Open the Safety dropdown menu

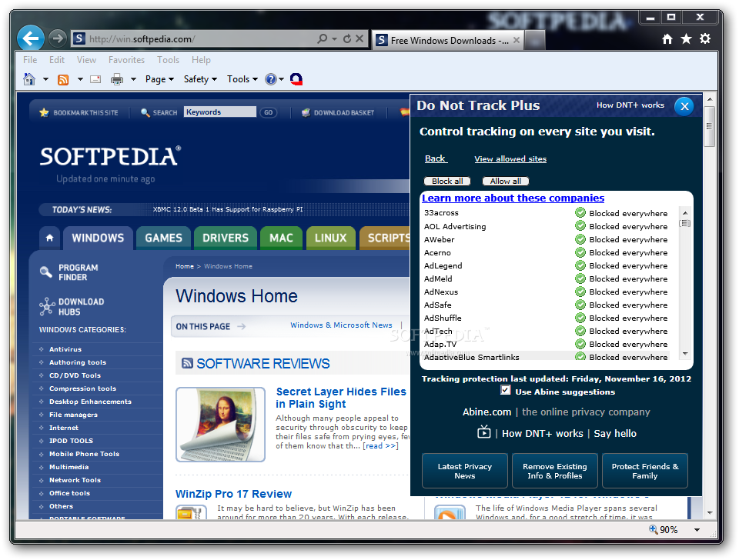(200, 79)
